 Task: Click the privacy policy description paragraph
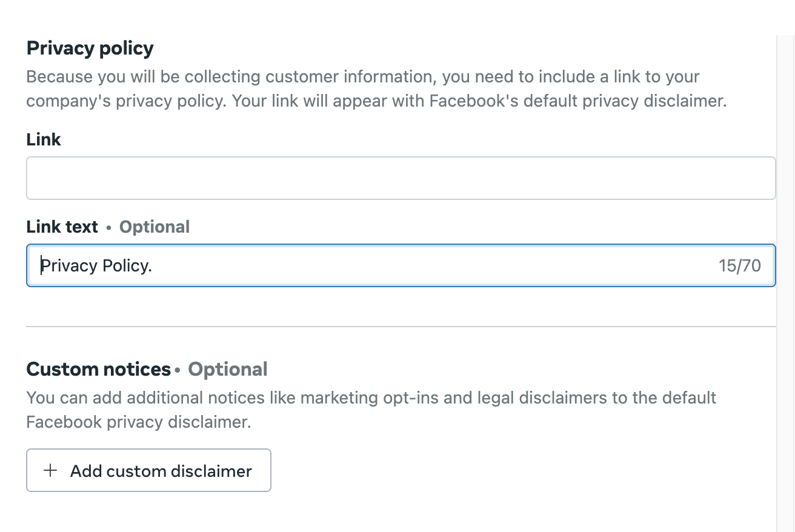coord(376,88)
